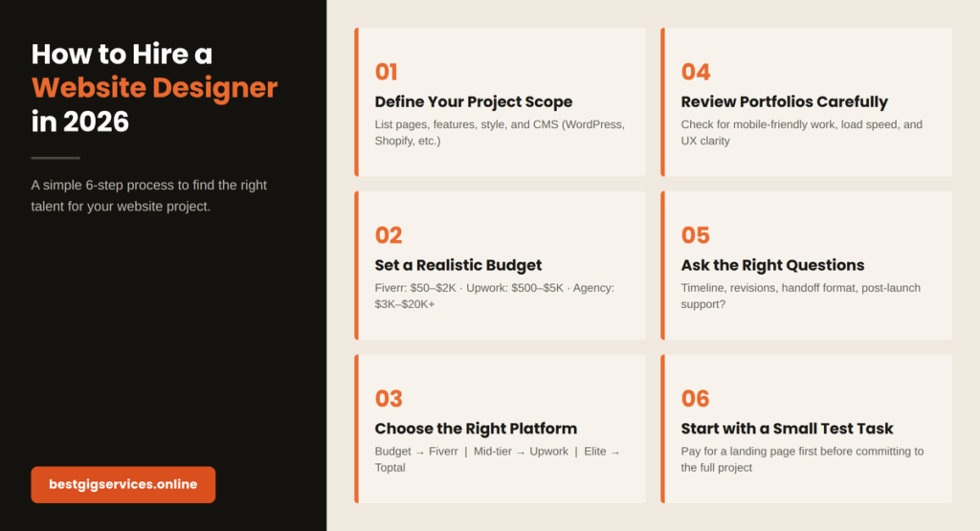Click the 'in 2026' heading line
Image resolution: width=980 pixels, height=531 pixels.
(x=80, y=122)
